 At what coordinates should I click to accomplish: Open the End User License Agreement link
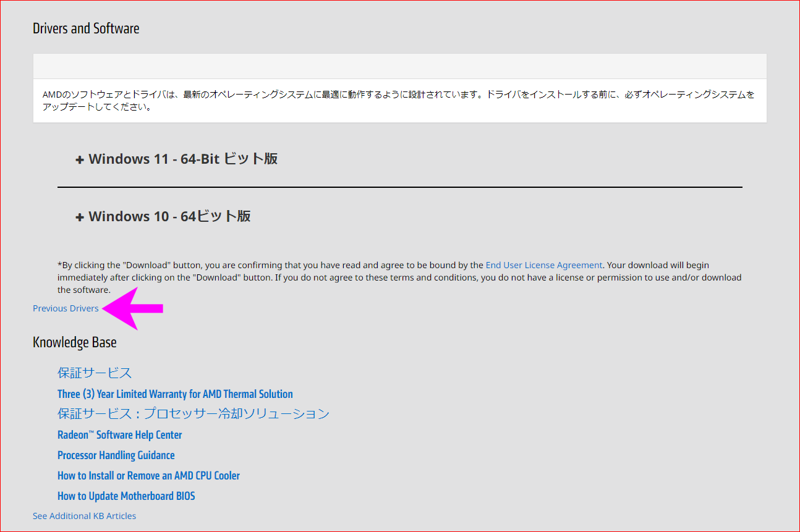tap(543, 265)
